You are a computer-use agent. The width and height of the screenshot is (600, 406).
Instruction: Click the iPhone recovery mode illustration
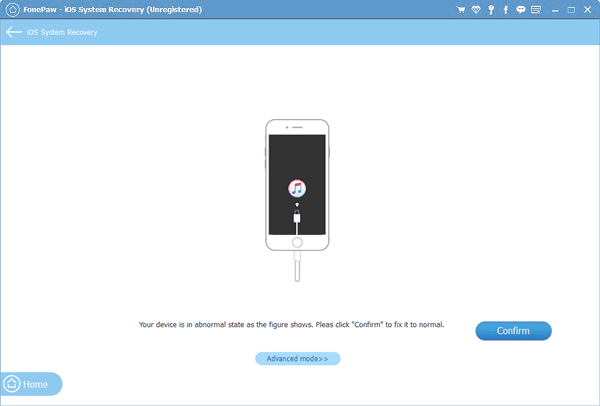297,200
